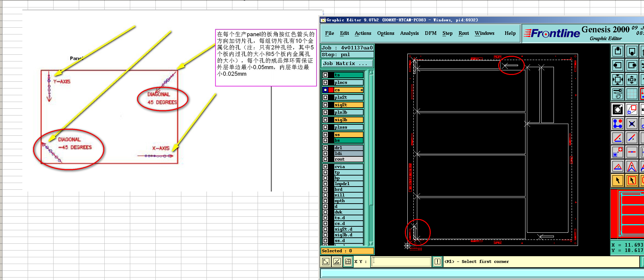Image resolution: width=644 pixels, height=280 pixels.
Task: Click the red and blue squares copy icon
Action: coord(632,109)
